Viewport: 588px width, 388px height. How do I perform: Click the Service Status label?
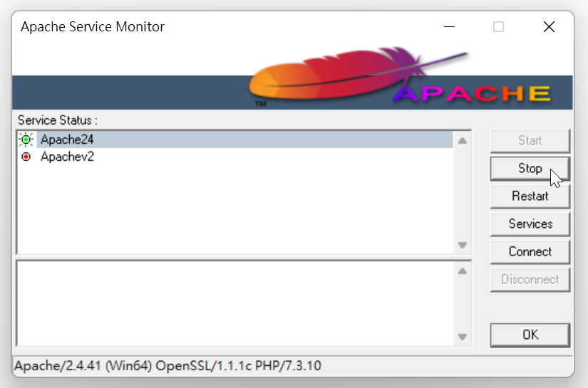click(58, 120)
